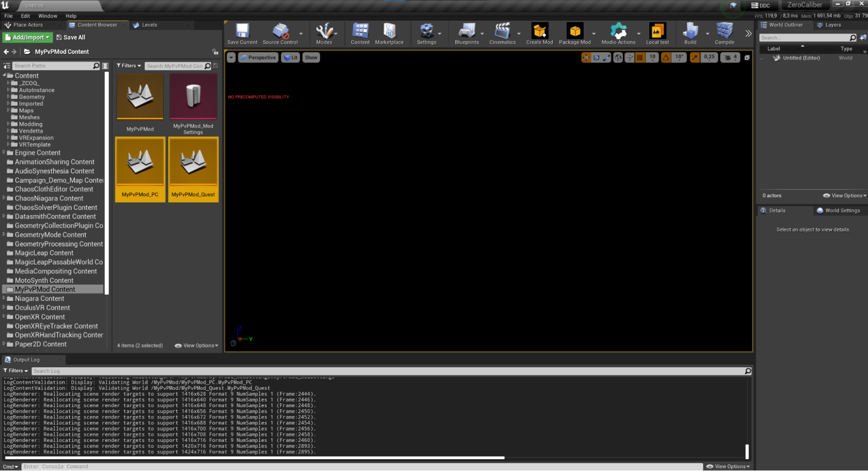This screenshot has height=471, width=868.
Task: Click the Lit view mode button
Action: (290, 57)
